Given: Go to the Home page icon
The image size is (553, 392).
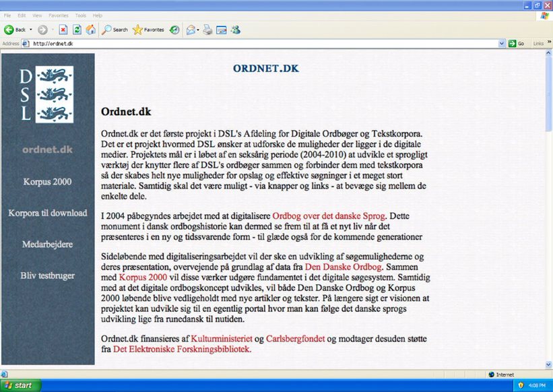Looking at the screenshot, I should tap(91, 30).
